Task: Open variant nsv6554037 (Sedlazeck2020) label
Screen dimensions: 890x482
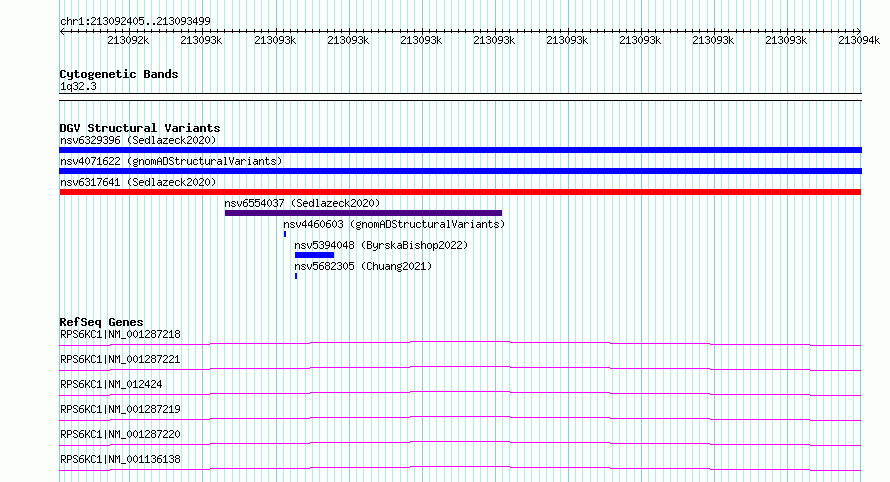Action: point(302,203)
